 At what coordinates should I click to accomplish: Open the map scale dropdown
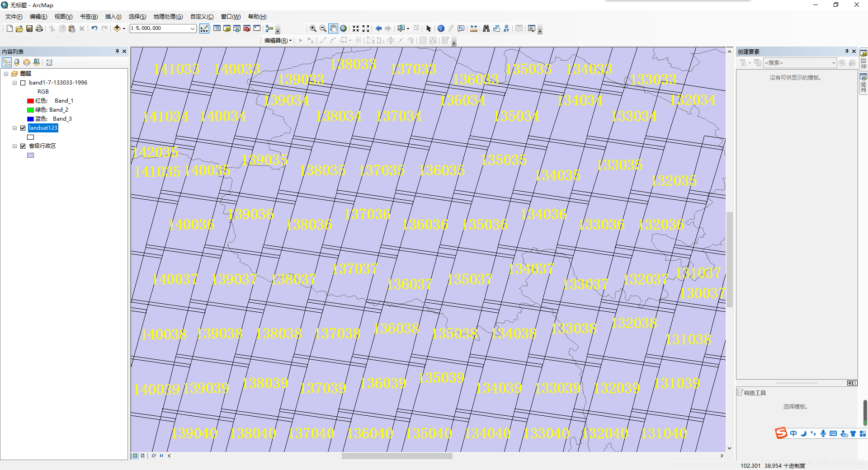tap(192, 28)
